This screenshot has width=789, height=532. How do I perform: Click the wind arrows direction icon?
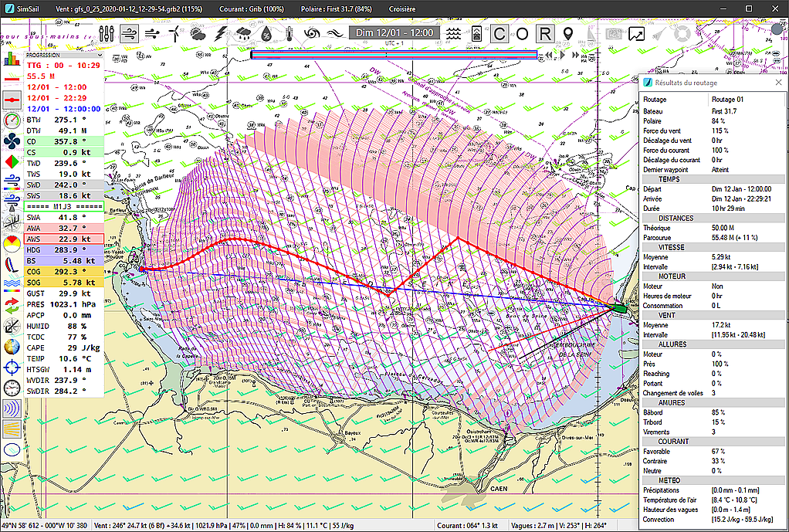[152, 34]
